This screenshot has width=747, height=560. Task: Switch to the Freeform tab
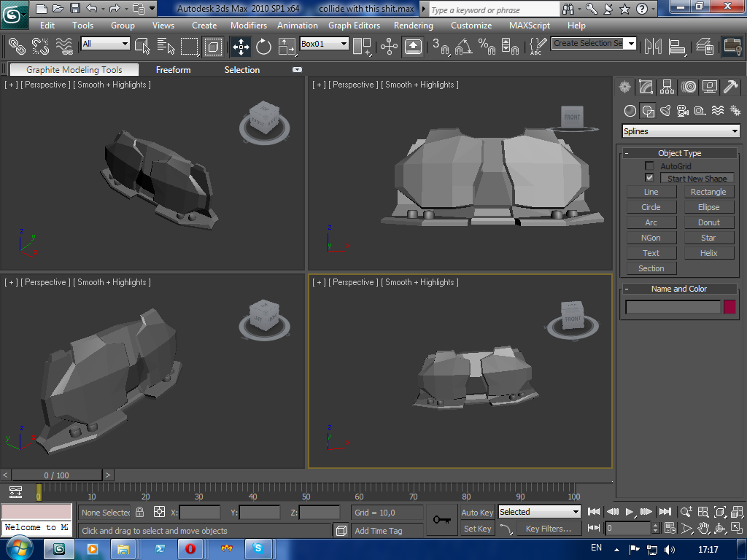coord(173,70)
